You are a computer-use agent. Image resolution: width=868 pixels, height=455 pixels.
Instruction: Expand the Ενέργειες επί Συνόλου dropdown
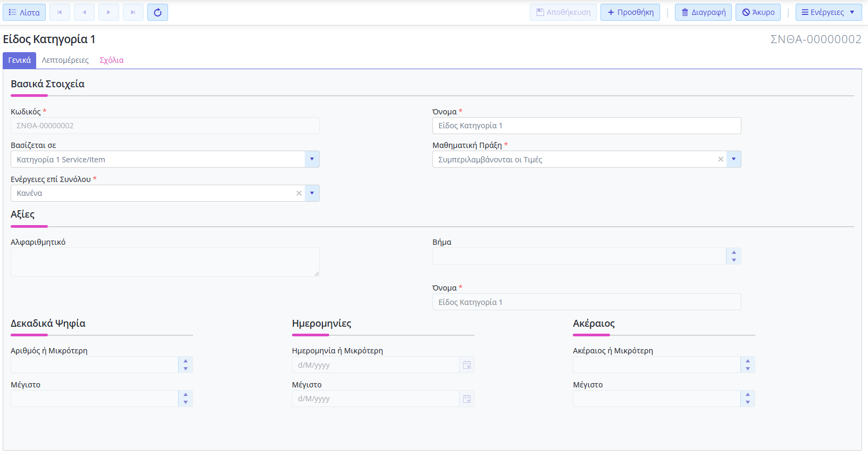pos(312,193)
